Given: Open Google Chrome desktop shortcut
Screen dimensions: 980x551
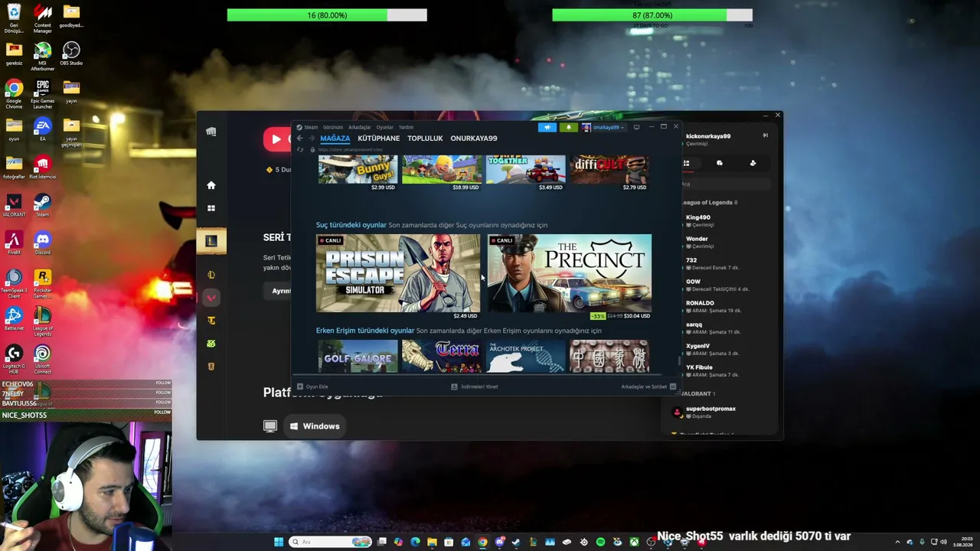Looking at the screenshot, I should (14, 93).
